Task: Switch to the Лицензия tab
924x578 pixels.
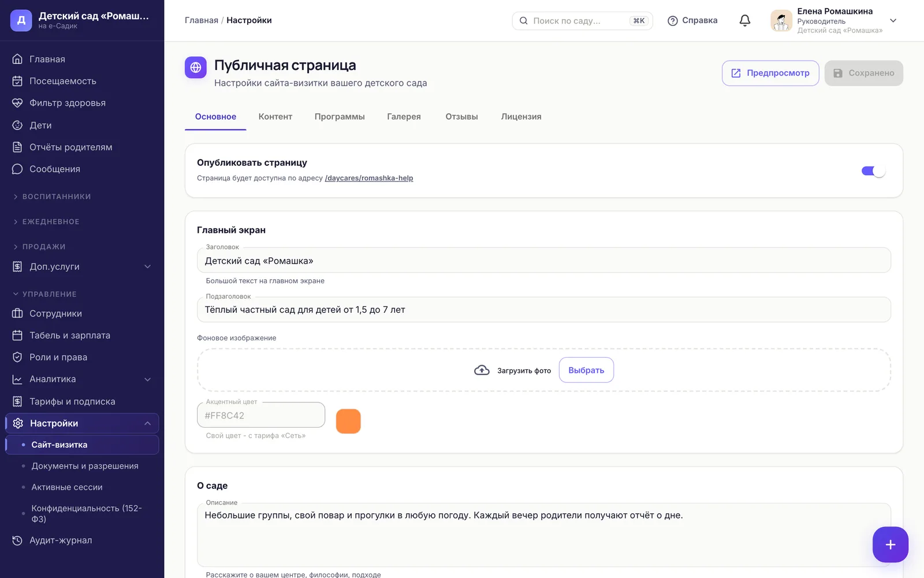Action: point(521,117)
